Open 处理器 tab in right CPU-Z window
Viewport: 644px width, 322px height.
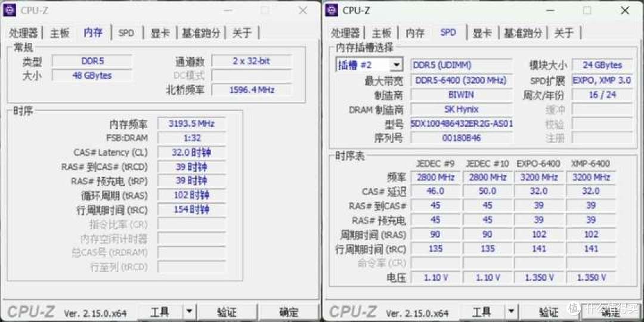[x=345, y=33]
